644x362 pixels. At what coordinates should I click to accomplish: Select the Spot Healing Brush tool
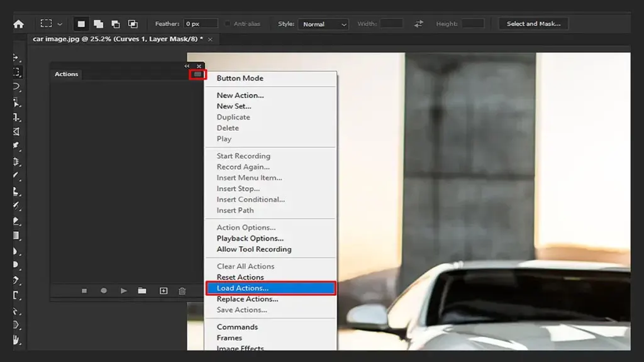[x=16, y=162]
